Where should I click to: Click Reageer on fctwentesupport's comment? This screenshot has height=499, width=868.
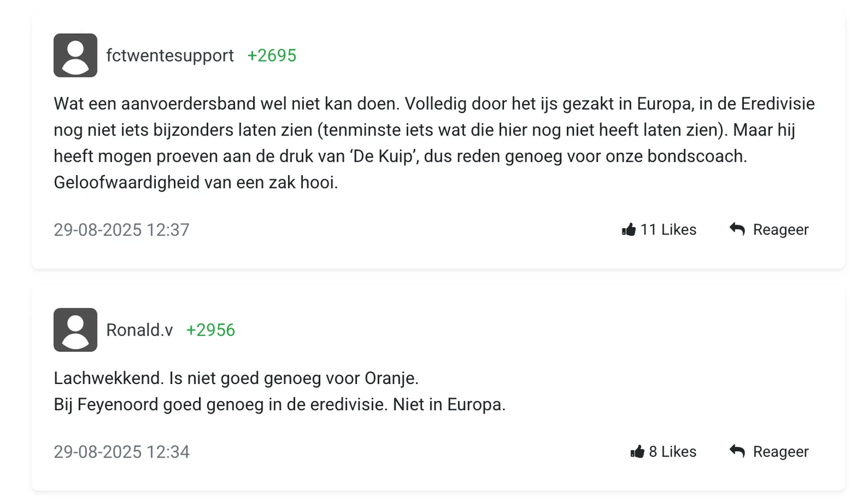tap(780, 229)
